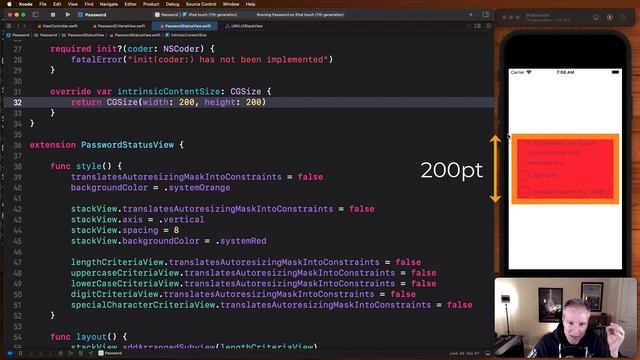
Task: Click the Password project breadcrumb in jump bar
Action: 18,35
